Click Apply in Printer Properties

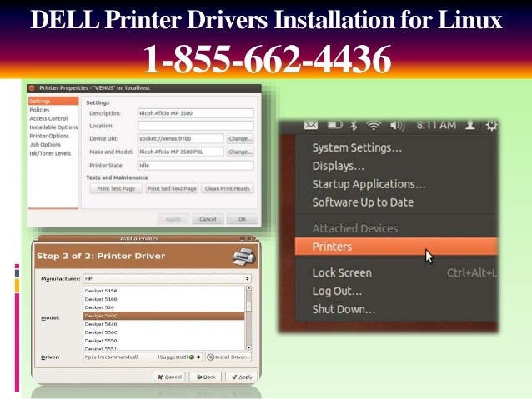click(173, 219)
